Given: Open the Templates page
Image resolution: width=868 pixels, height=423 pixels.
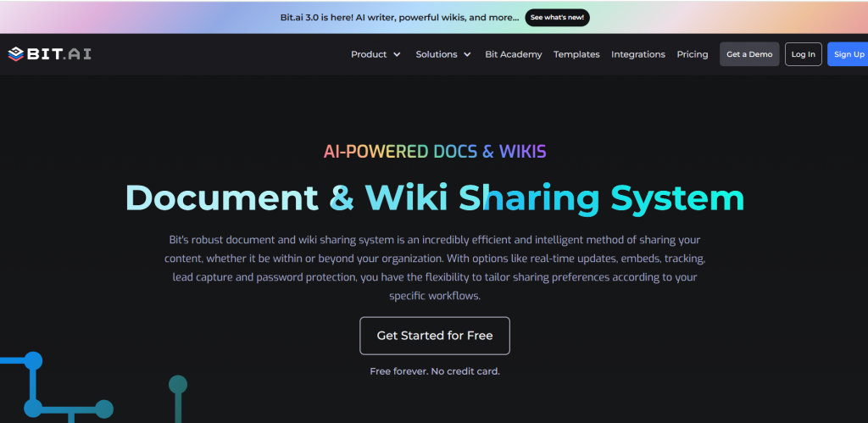Looking at the screenshot, I should 576,54.
